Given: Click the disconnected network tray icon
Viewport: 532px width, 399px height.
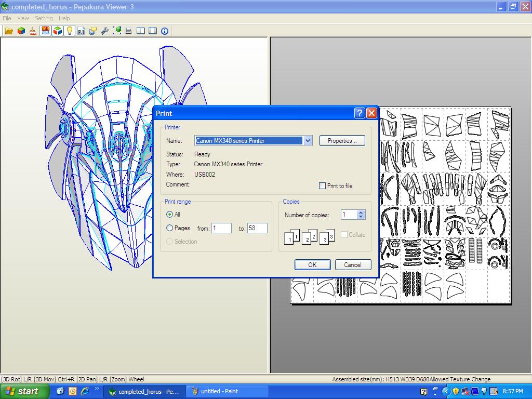Looking at the screenshot, I should (465, 392).
